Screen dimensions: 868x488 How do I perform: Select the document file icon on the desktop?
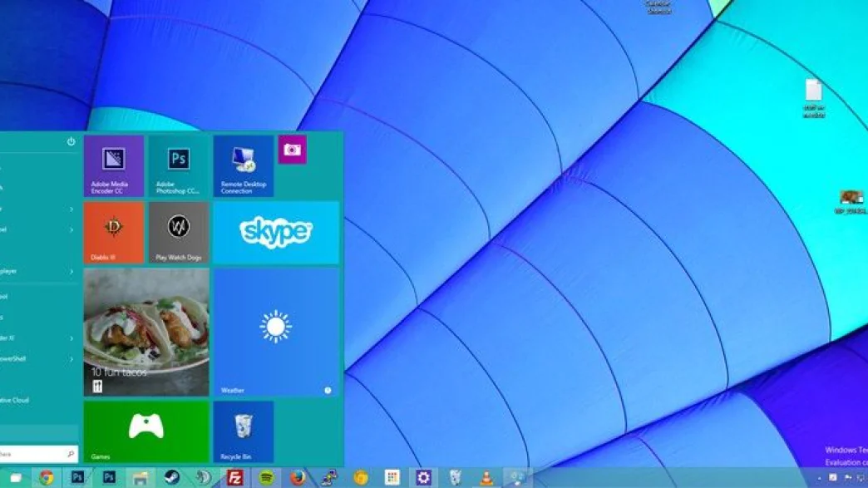click(814, 98)
